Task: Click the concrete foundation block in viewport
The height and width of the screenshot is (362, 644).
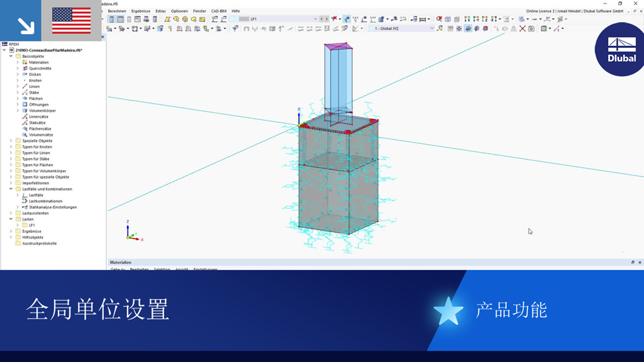Action: 338,177
